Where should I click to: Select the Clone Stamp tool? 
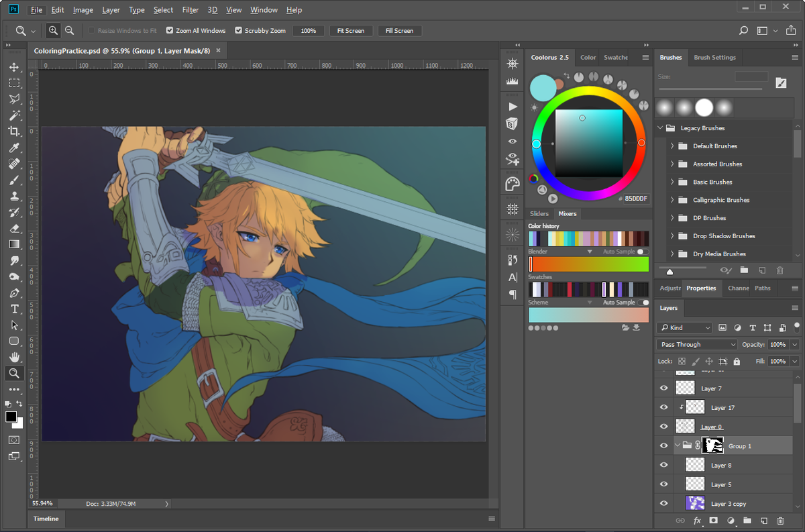coord(14,196)
